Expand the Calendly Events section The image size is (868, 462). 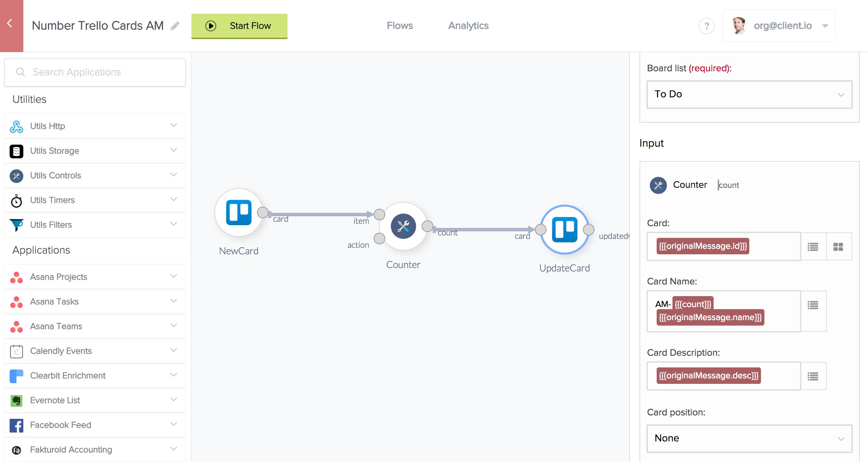coord(174,350)
